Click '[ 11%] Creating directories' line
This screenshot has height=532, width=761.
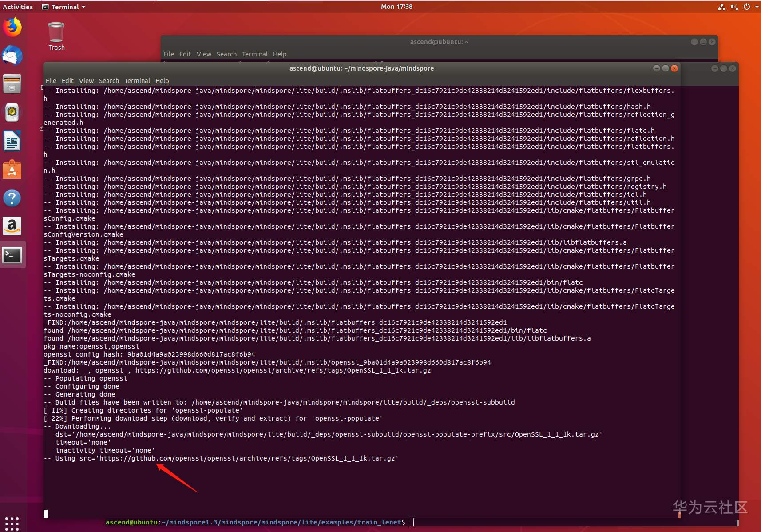pyautogui.click(x=143, y=410)
